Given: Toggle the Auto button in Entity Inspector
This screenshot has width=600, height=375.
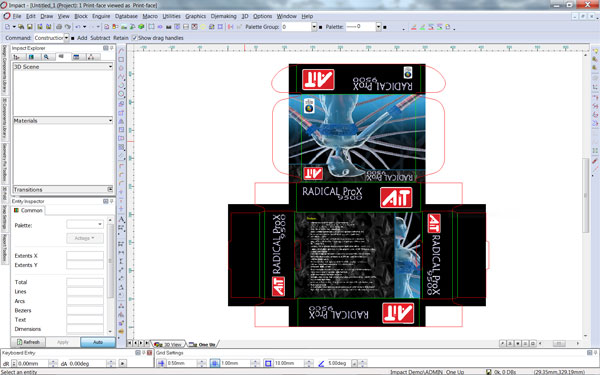Looking at the screenshot, I should click(x=98, y=342).
